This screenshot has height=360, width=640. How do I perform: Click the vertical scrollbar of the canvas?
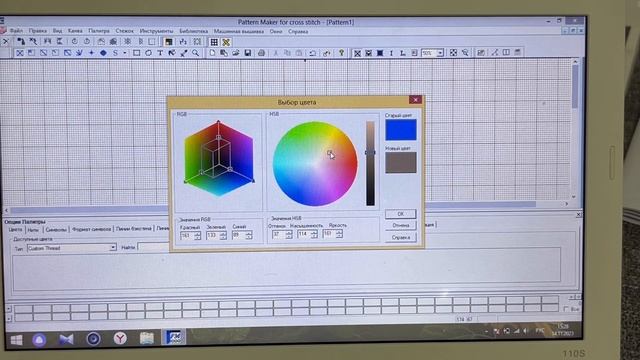(575, 129)
